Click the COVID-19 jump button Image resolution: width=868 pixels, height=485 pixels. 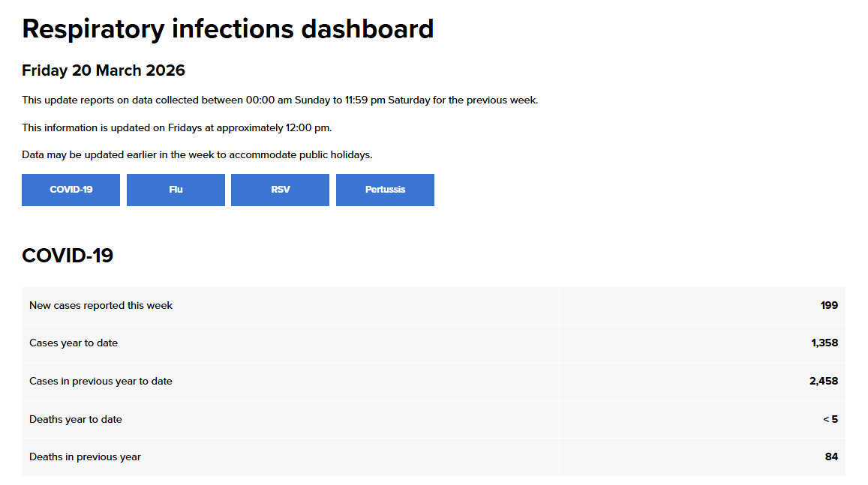tap(71, 190)
